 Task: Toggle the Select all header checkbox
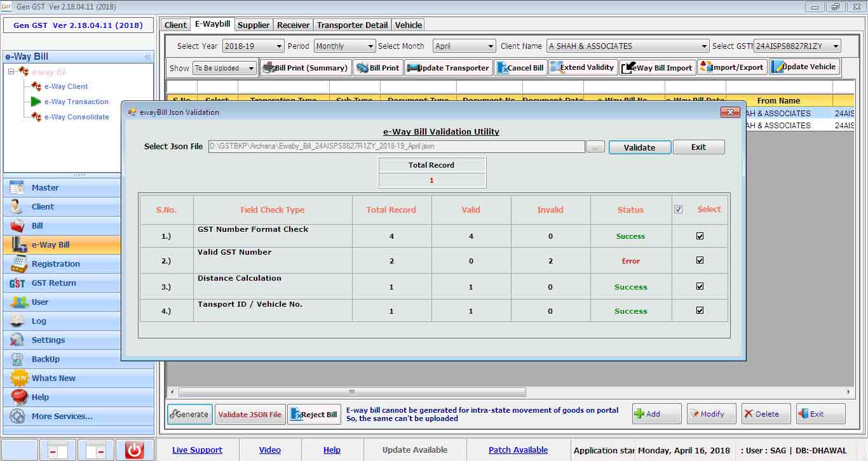(679, 210)
